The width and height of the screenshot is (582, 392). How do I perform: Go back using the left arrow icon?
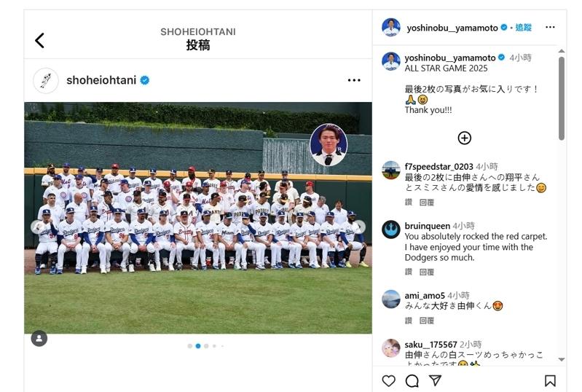[39, 41]
